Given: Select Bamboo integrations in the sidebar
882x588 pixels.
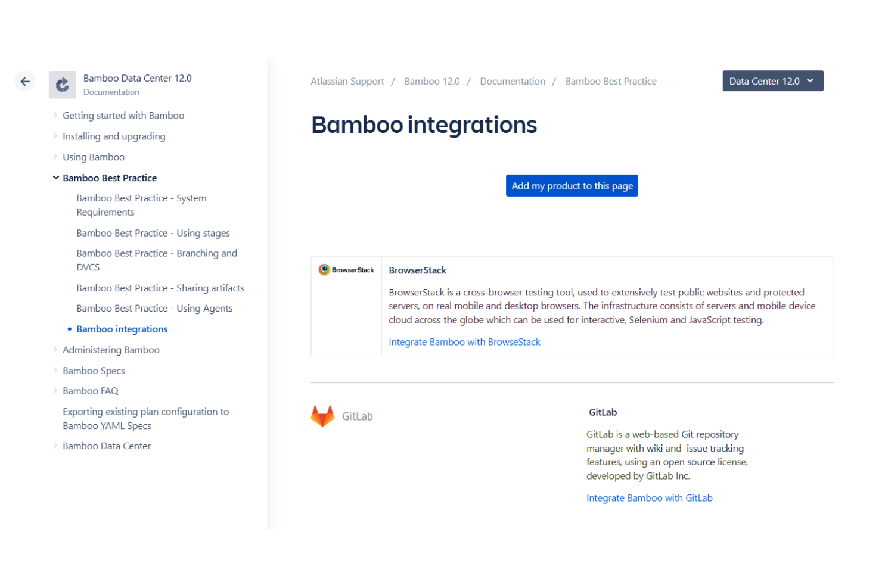Looking at the screenshot, I should pyautogui.click(x=122, y=329).
